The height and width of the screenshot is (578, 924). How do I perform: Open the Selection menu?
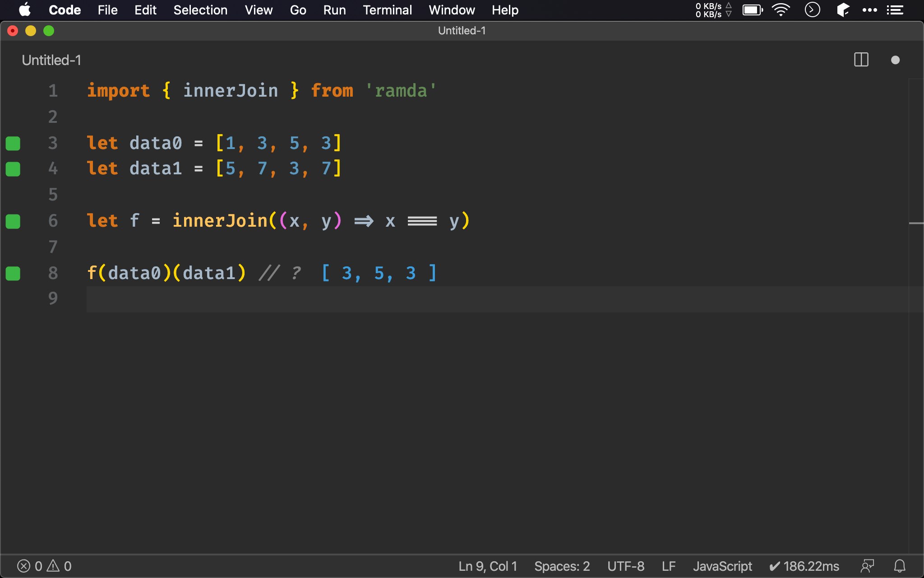point(199,9)
